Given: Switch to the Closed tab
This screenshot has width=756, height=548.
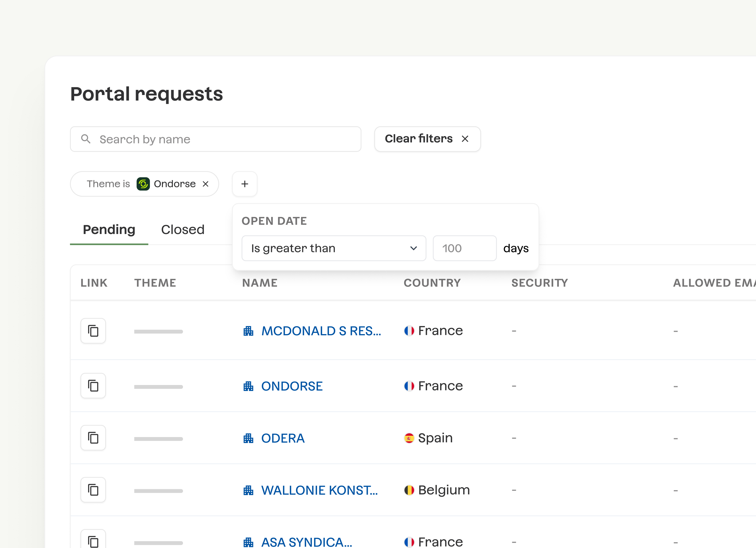Looking at the screenshot, I should (183, 230).
